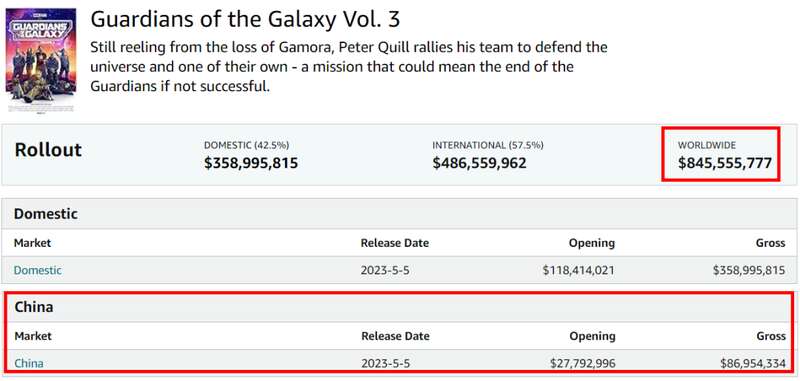The width and height of the screenshot is (800, 381).
Task: Click the Release Date column header in Domestic table
Action: pos(395,243)
